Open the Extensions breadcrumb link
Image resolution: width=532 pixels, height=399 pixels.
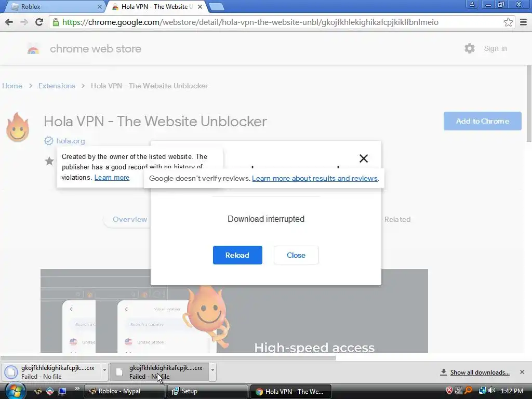coord(57,86)
